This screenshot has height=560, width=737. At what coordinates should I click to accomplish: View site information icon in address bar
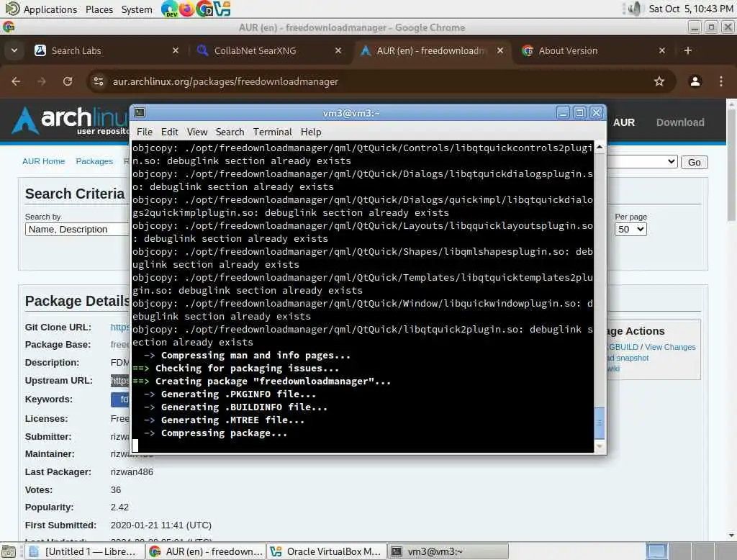98,81
